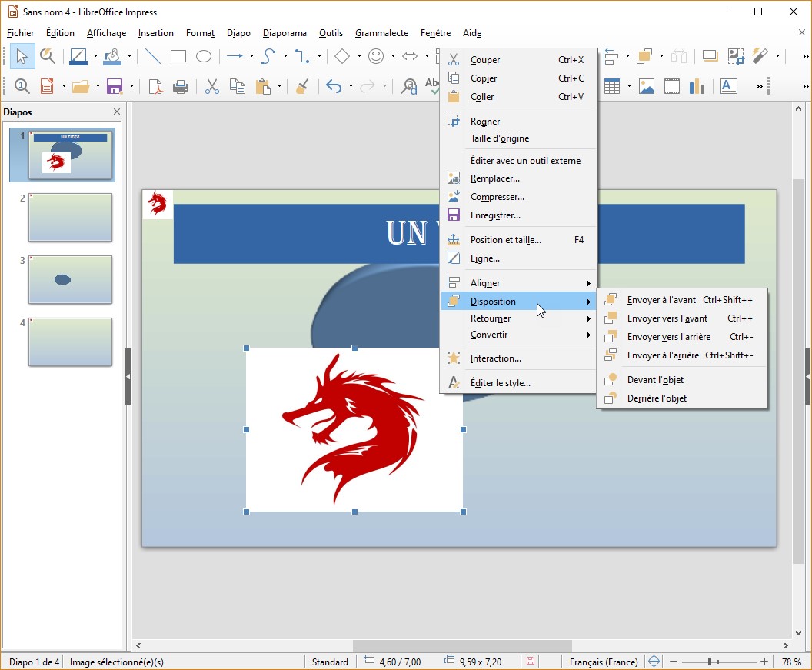This screenshot has height=670, width=812.
Task: Toggle the shadow icon in toolbar
Action: pos(710,56)
